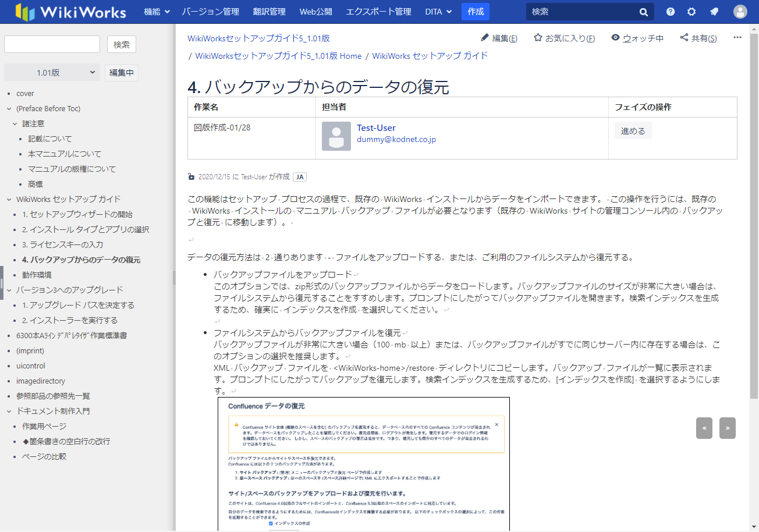
Task: Click the 進める phase button
Action: coord(633,131)
